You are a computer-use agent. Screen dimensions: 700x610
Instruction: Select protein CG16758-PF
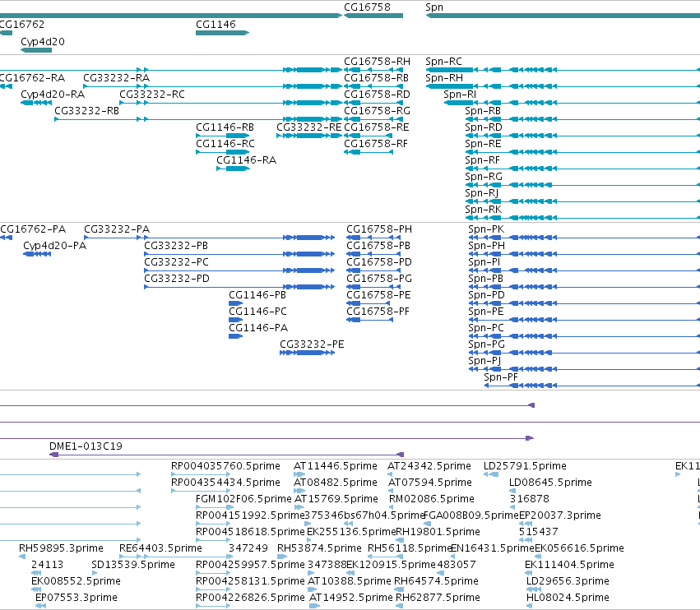click(378, 311)
